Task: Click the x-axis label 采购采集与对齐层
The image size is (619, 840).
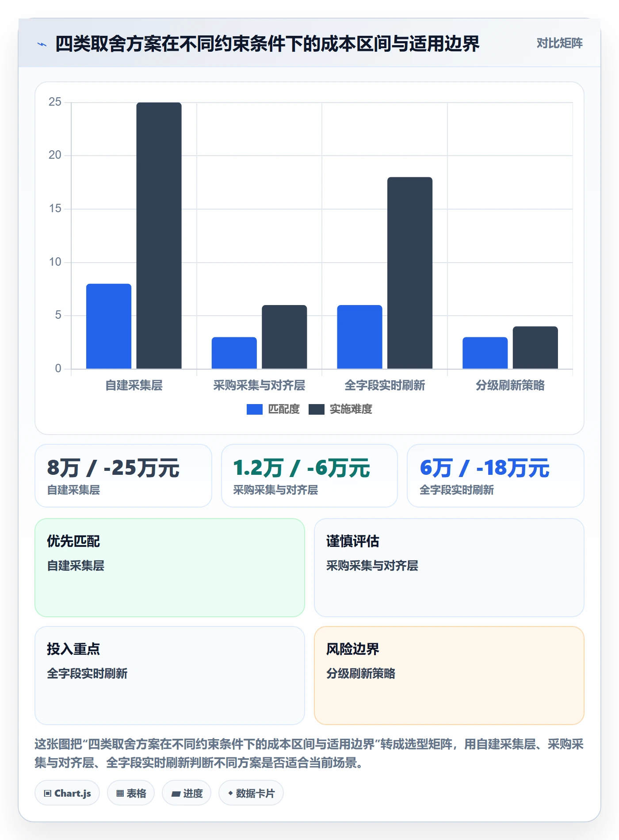Action: click(259, 386)
